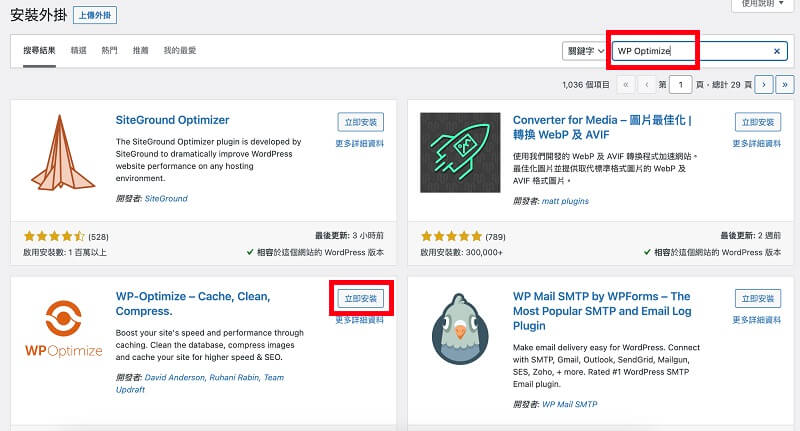This screenshot has height=431, width=800.
Task: Open the Converter for Media title link
Action: pyautogui.click(x=603, y=128)
